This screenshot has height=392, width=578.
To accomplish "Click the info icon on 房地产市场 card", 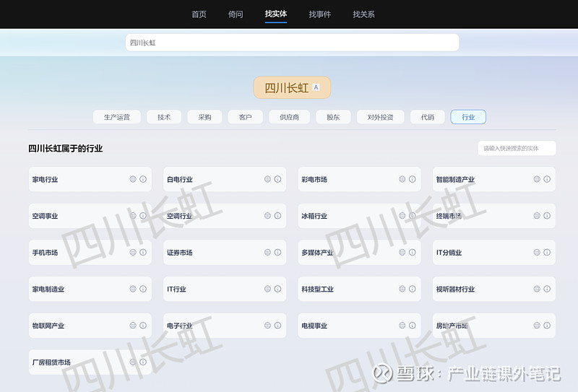I will point(547,326).
